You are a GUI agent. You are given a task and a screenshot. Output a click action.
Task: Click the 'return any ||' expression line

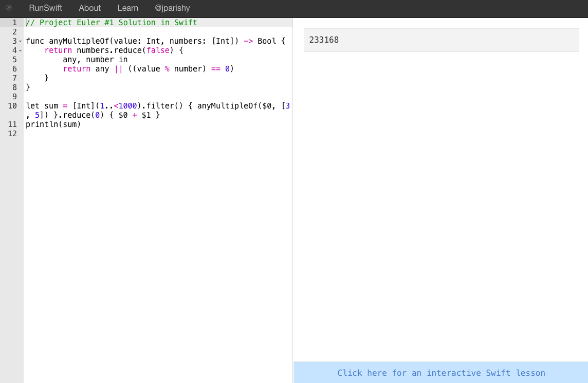click(x=149, y=69)
